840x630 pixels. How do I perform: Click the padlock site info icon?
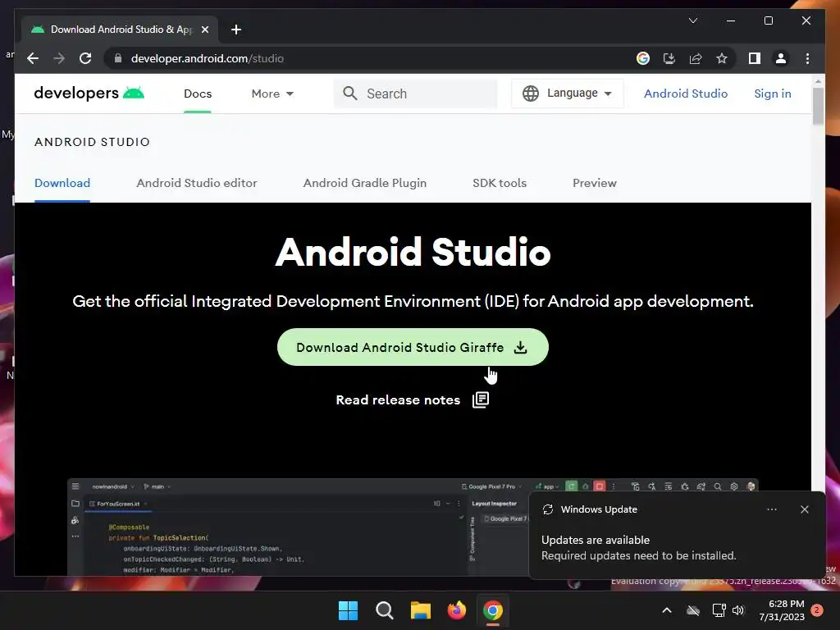click(118, 58)
